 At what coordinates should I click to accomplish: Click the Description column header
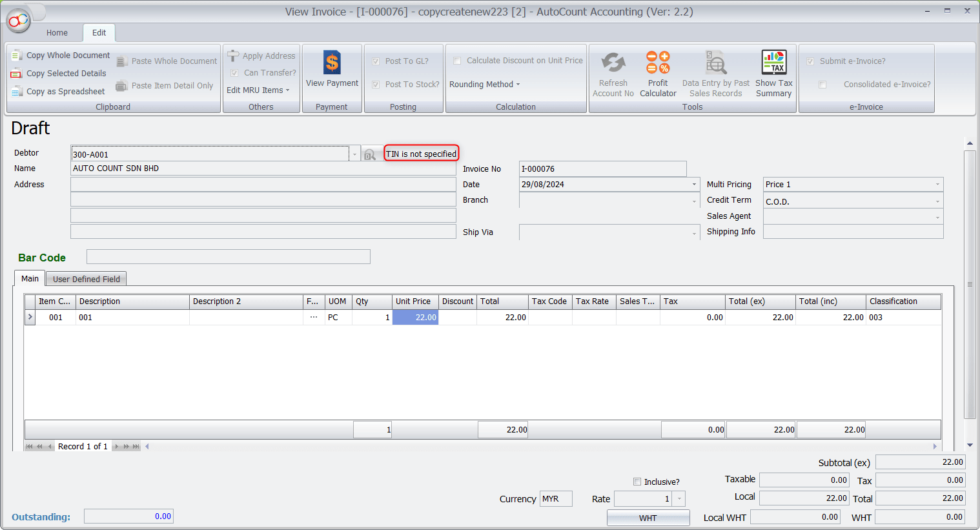[x=132, y=301]
